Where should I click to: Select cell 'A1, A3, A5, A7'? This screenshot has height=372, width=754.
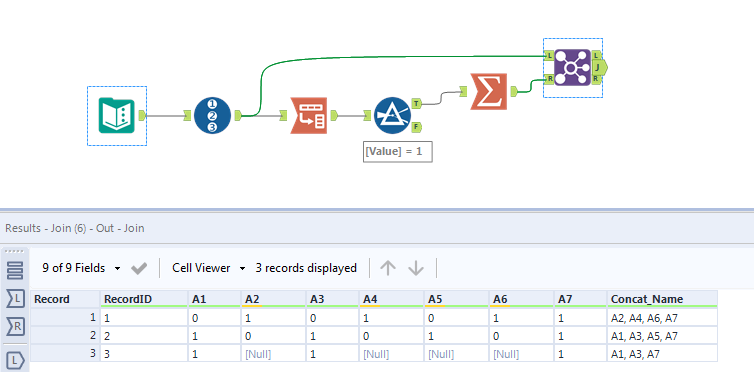click(x=662, y=335)
